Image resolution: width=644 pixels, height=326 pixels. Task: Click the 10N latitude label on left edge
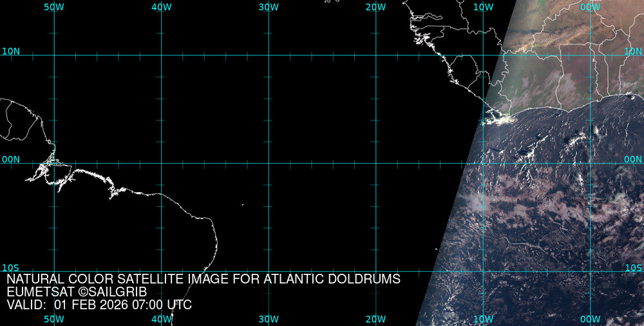click(x=11, y=51)
